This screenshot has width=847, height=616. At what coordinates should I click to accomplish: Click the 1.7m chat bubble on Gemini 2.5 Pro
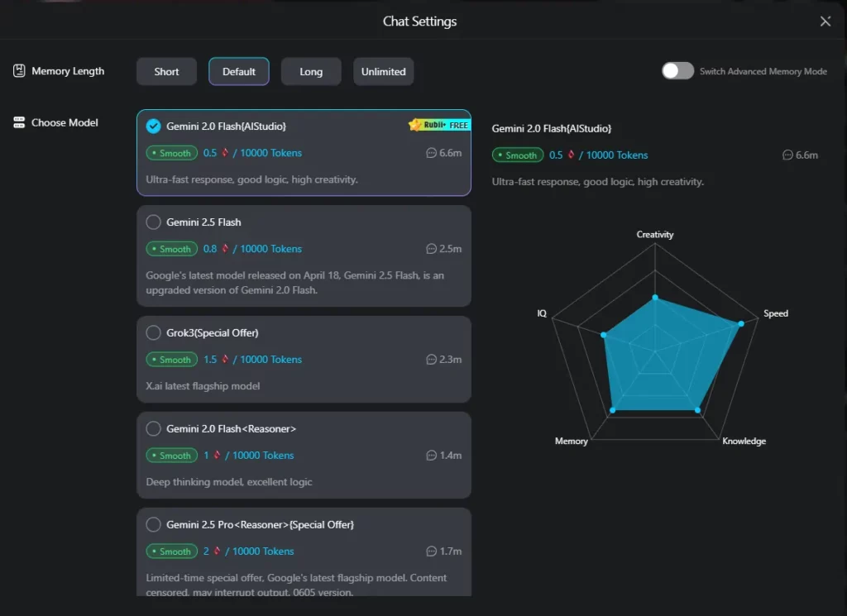coord(431,551)
